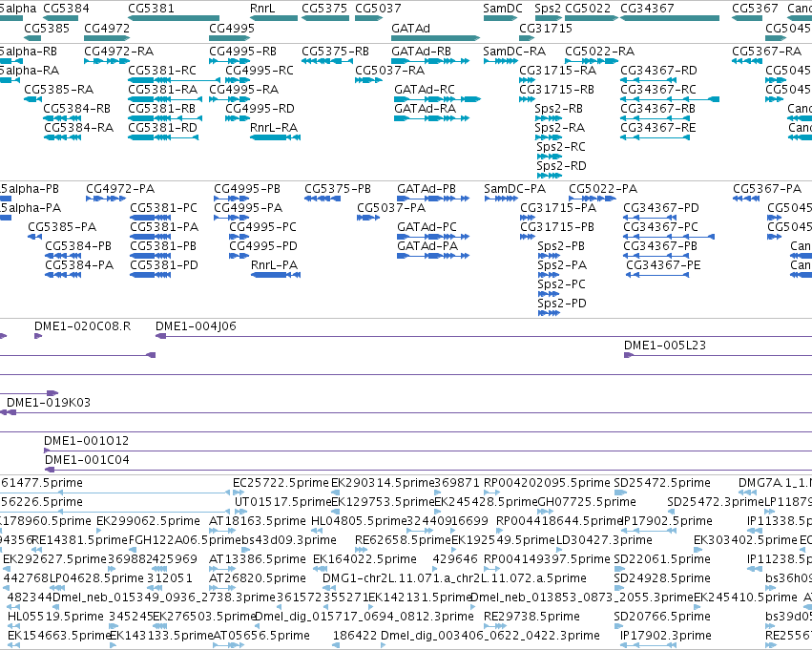Select EST SD24928.5prime

(662, 578)
